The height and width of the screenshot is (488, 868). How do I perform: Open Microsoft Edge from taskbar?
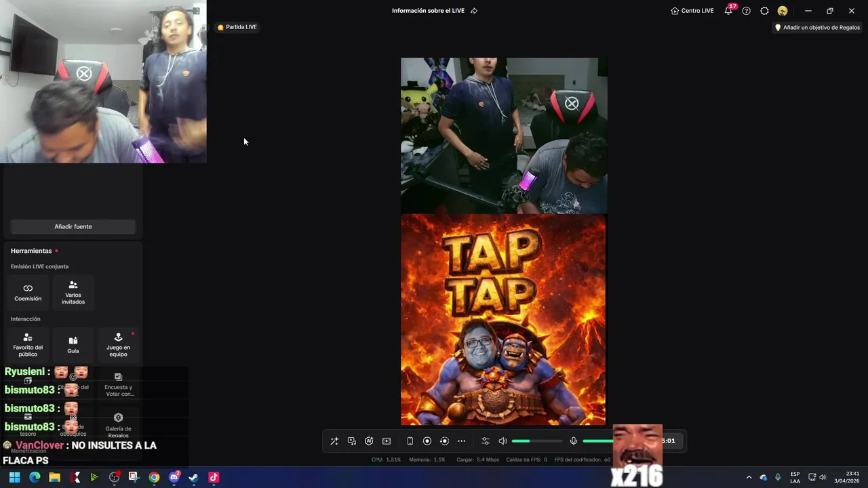[x=35, y=477]
